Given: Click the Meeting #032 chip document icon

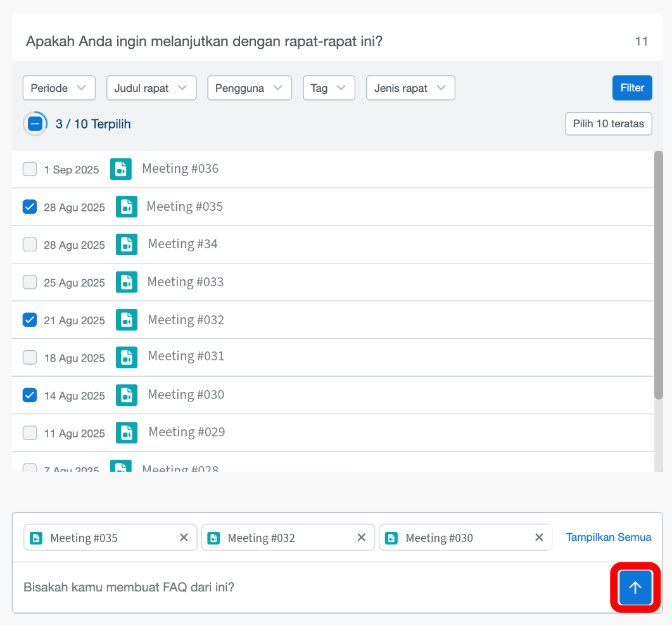Looking at the screenshot, I should coord(214,538).
